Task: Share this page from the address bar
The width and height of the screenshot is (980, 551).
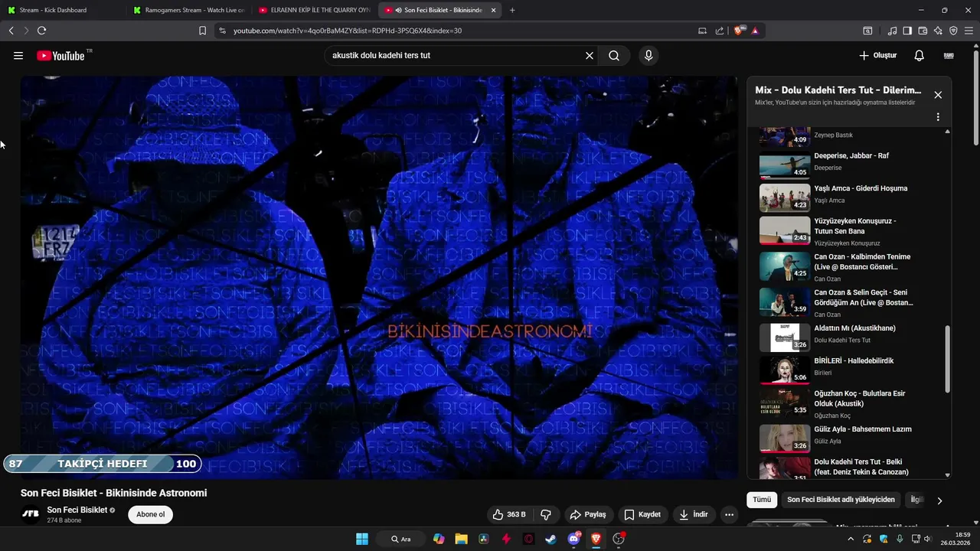Action: (x=720, y=31)
